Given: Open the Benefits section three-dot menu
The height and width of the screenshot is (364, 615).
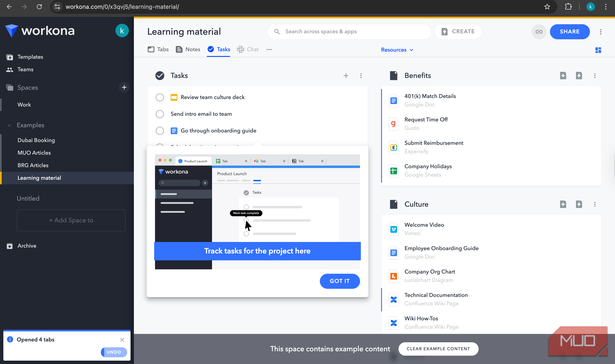Looking at the screenshot, I should click(x=595, y=76).
